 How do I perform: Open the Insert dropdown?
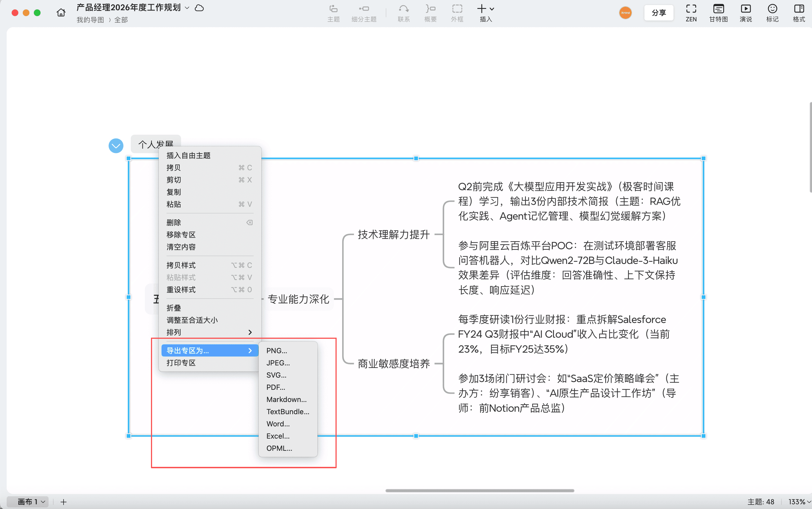[x=486, y=13]
